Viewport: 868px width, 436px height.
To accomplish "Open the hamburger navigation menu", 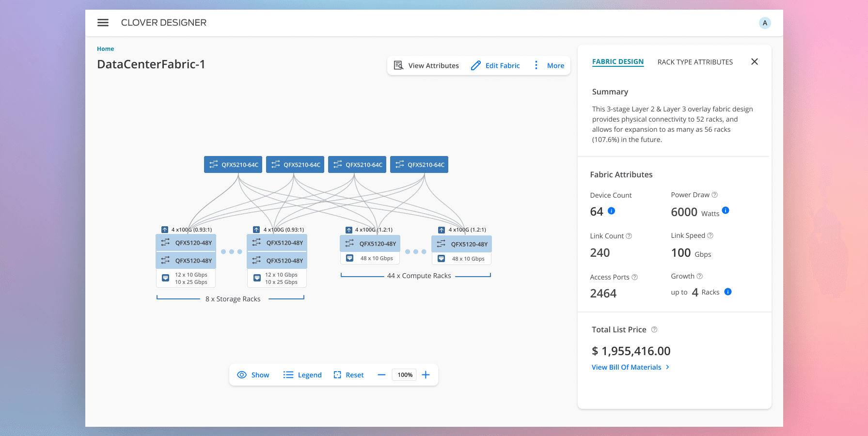I will [103, 23].
